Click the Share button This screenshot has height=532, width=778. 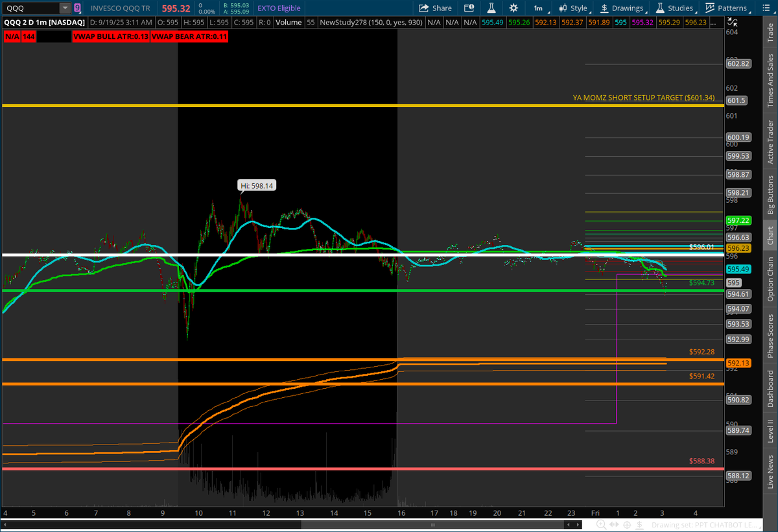point(435,8)
